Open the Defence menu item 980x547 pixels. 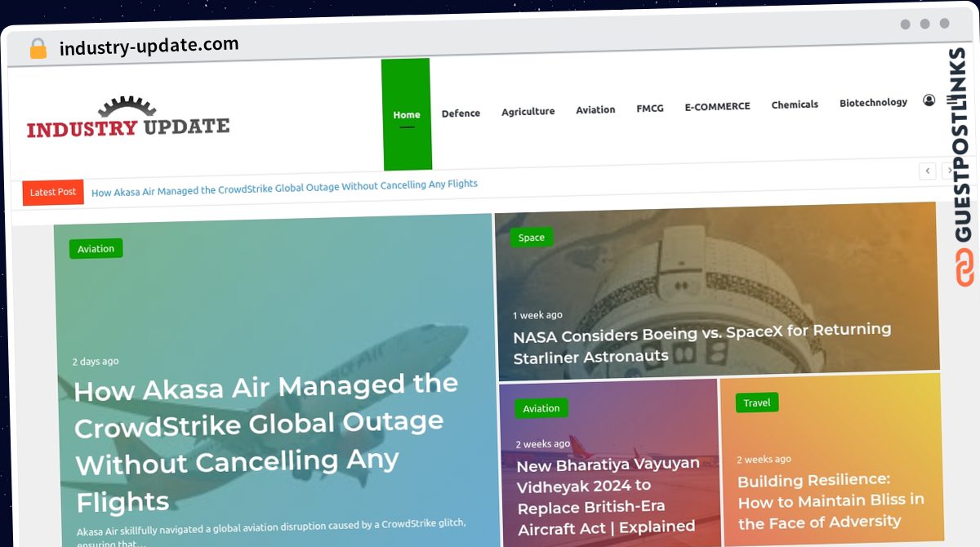tap(461, 113)
